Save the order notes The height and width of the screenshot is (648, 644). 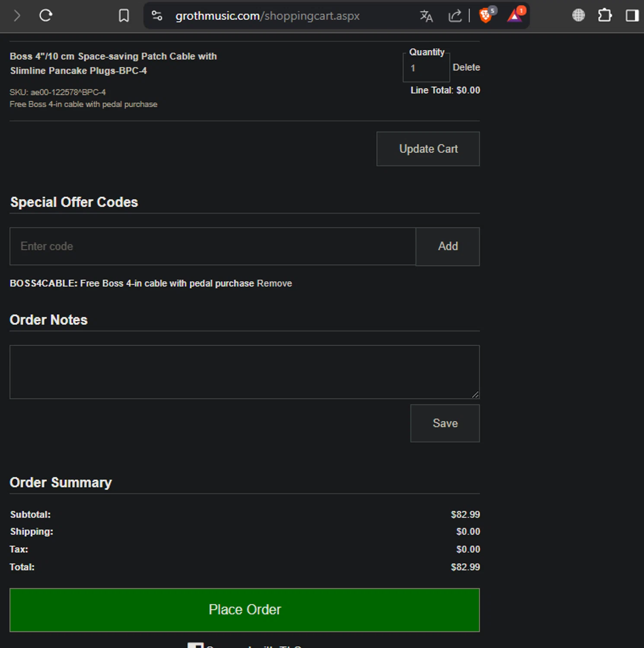[x=445, y=423]
